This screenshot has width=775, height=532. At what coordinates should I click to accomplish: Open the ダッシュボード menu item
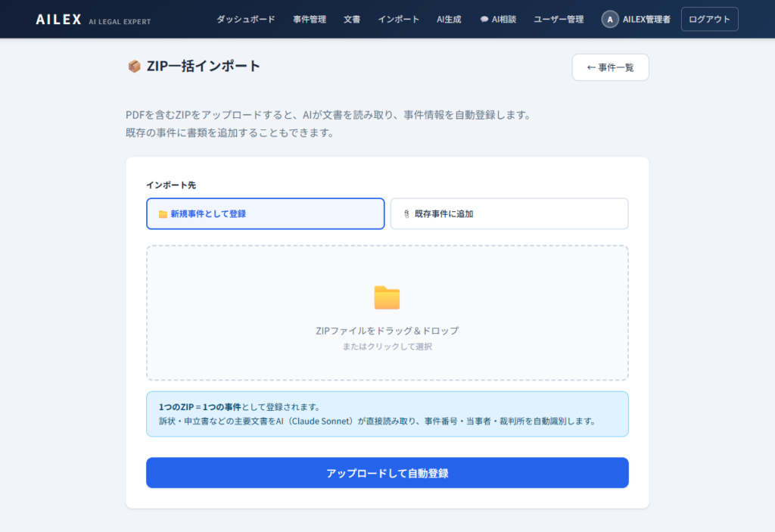point(245,20)
